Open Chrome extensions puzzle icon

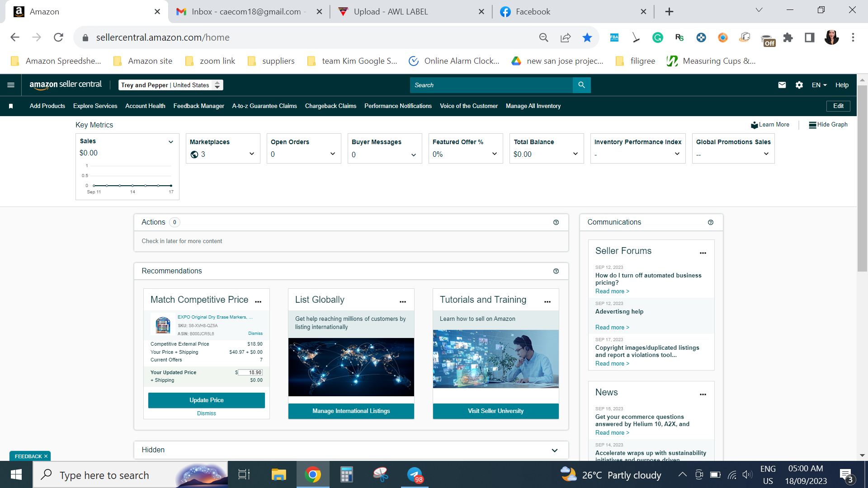click(x=788, y=38)
